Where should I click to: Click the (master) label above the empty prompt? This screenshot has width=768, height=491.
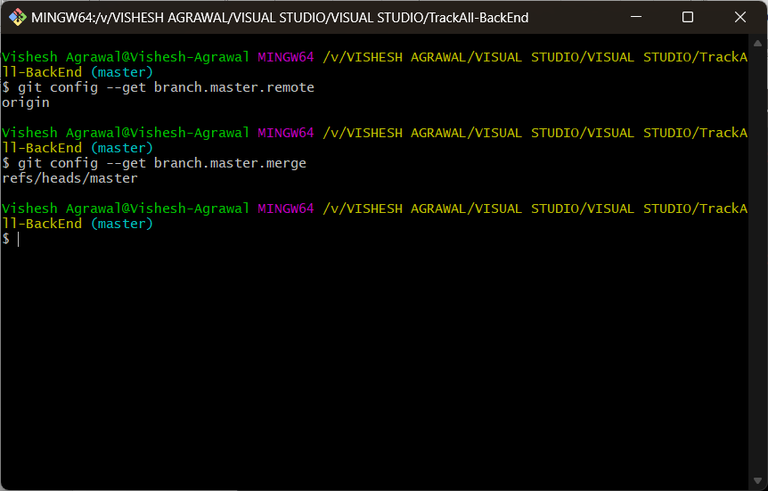tap(122, 224)
